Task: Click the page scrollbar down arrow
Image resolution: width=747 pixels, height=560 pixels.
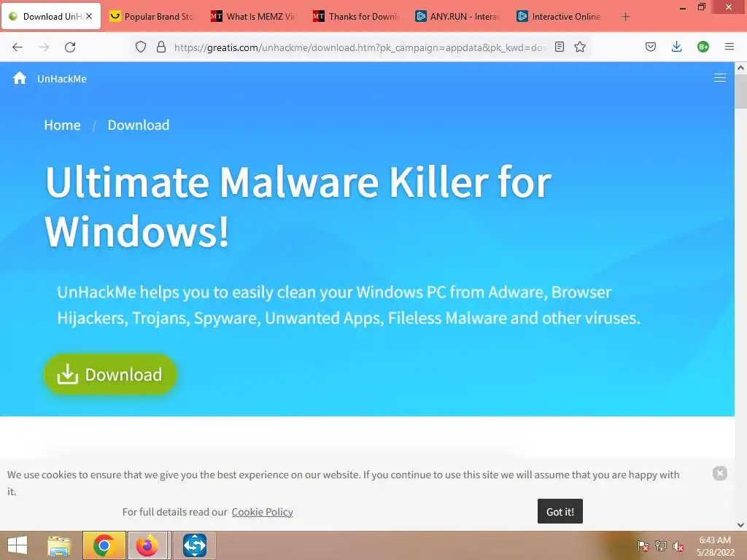Action: pyautogui.click(x=740, y=525)
